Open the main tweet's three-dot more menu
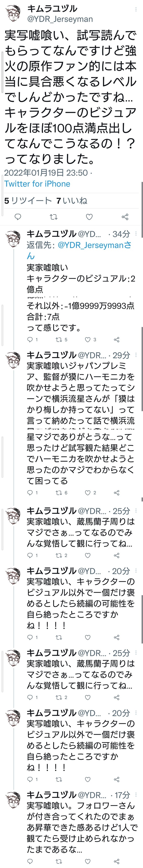The height and width of the screenshot is (868, 143). 136,10
